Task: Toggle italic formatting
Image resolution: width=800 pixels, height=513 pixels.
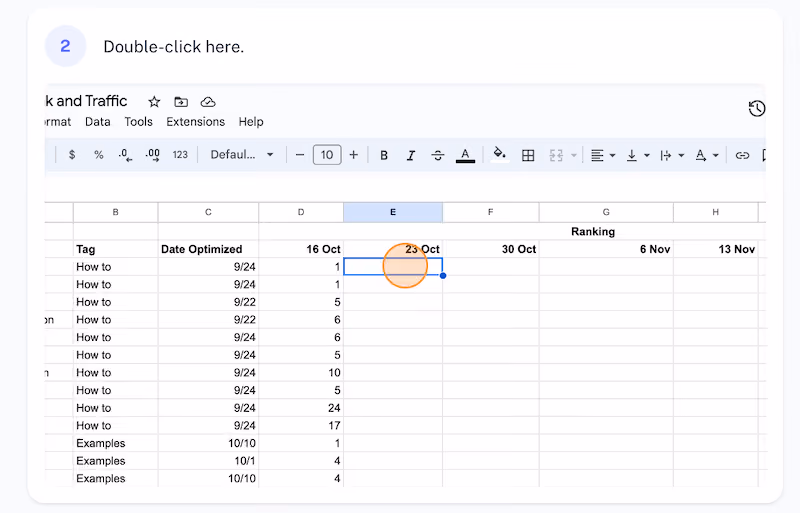Action: click(x=411, y=155)
